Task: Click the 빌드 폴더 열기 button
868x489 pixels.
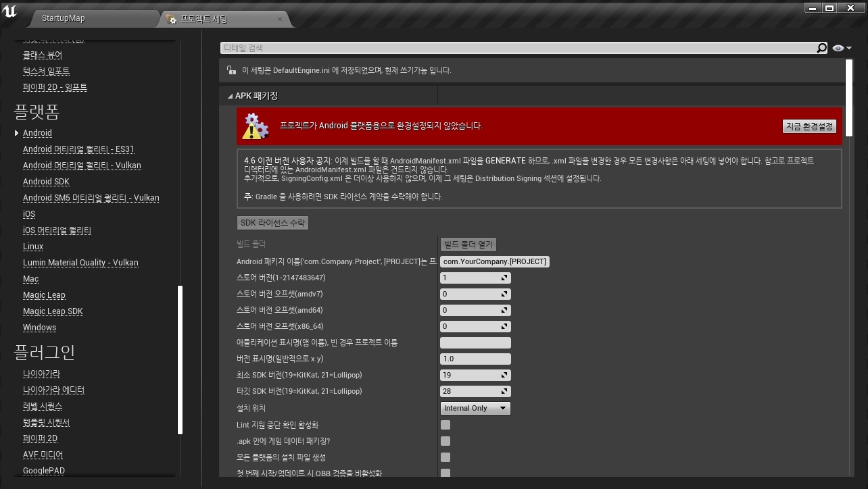Action: tap(468, 244)
